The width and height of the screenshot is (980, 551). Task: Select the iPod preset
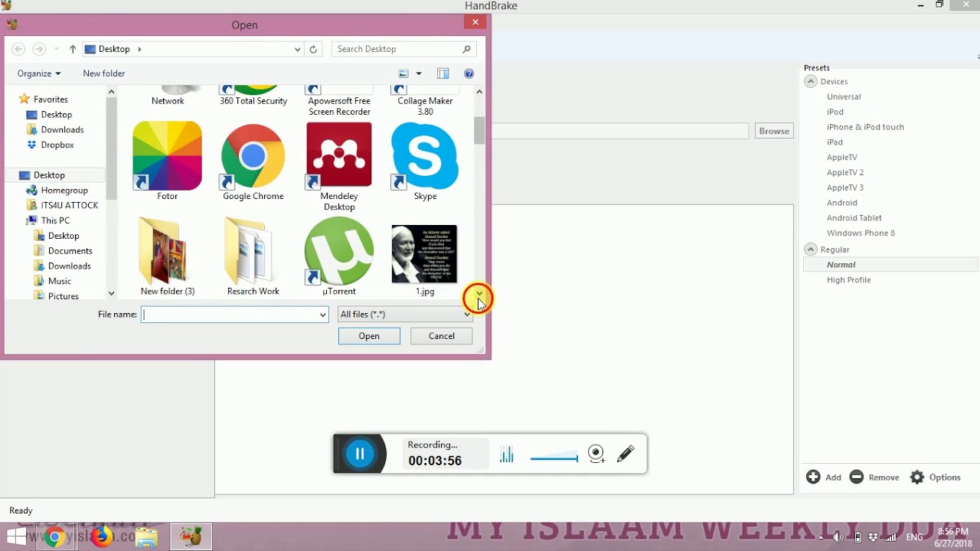click(835, 112)
